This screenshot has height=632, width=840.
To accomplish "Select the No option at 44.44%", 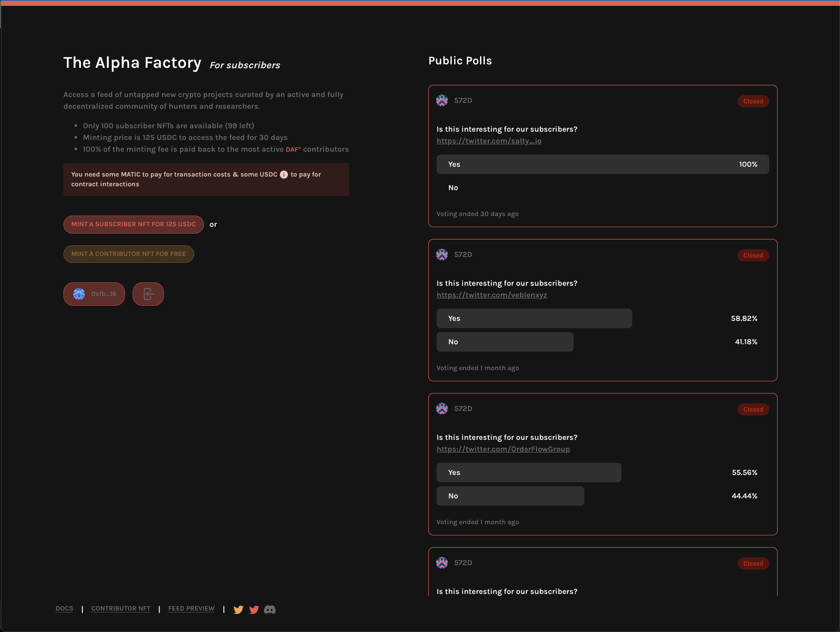I will click(x=510, y=496).
